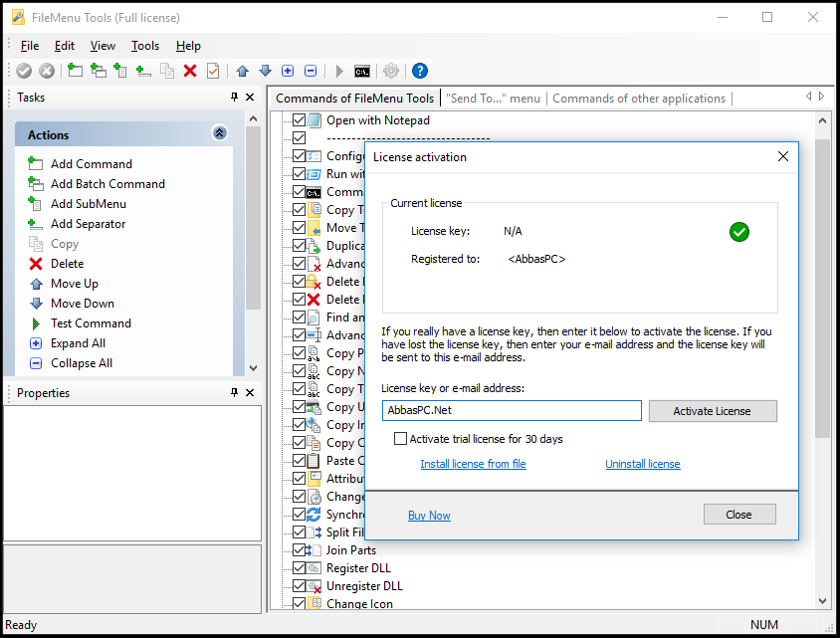Viewport: 840px width, 638px height.
Task: Uncheck Open with Notepad checkbox
Action: point(299,120)
